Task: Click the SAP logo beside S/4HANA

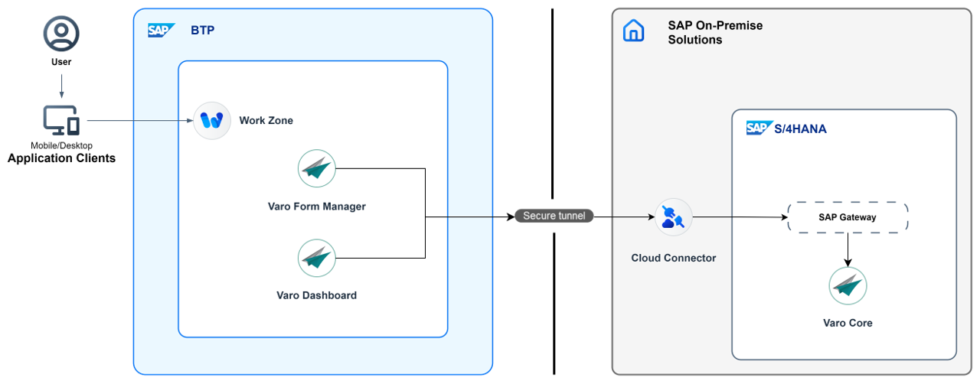Action: coord(760,128)
